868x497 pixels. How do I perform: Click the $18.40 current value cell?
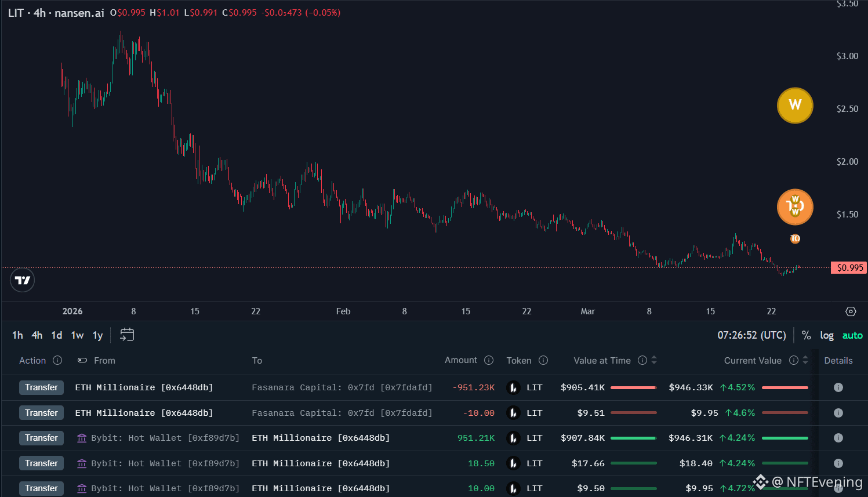(696, 463)
